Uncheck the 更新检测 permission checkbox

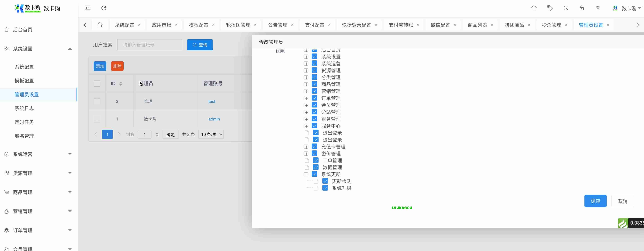pos(325,181)
